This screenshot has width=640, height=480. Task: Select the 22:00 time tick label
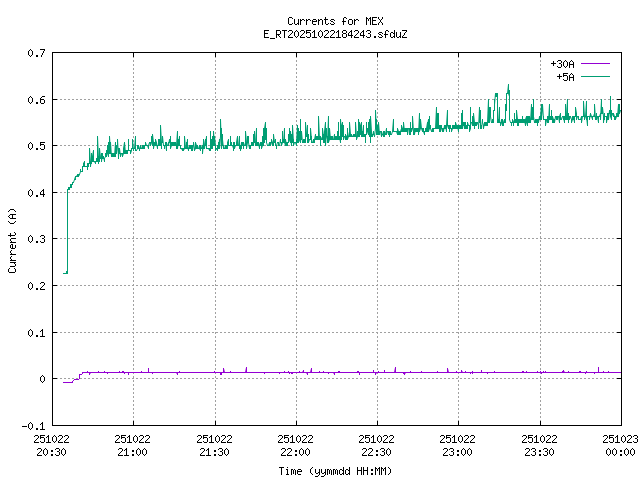coord(295,452)
